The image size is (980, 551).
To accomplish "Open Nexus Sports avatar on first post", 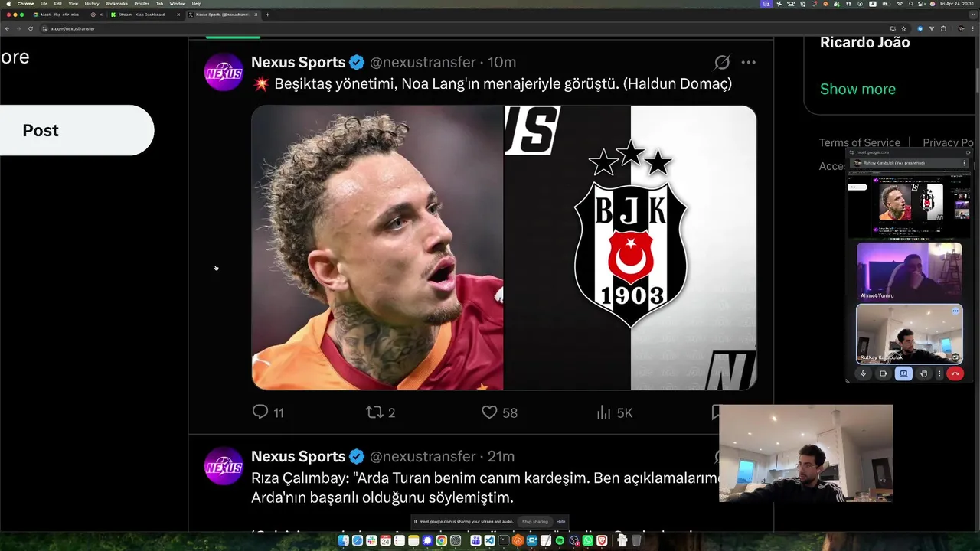I will point(224,72).
